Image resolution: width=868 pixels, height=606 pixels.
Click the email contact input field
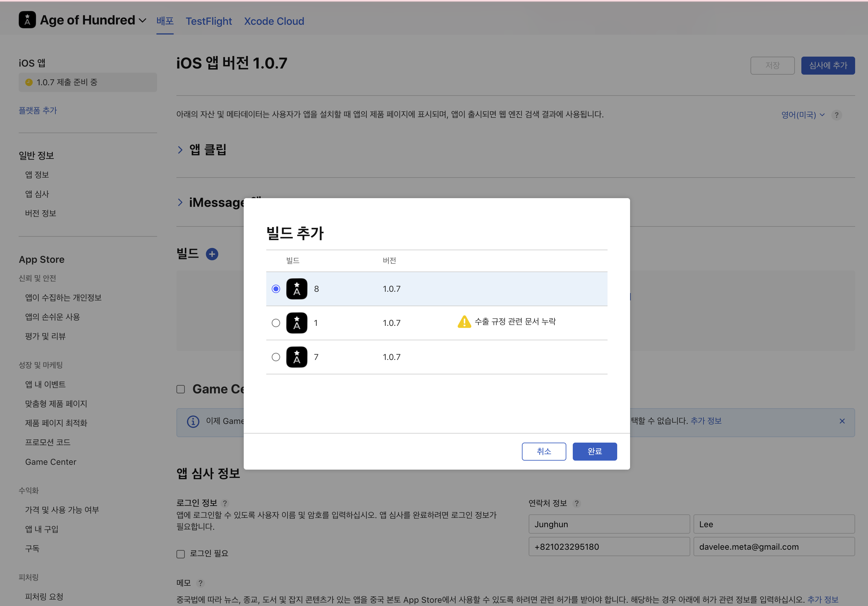pyautogui.click(x=774, y=547)
